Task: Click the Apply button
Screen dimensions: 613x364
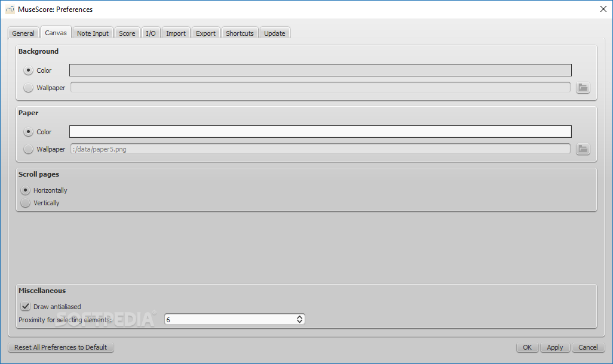Action: click(x=555, y=347)
